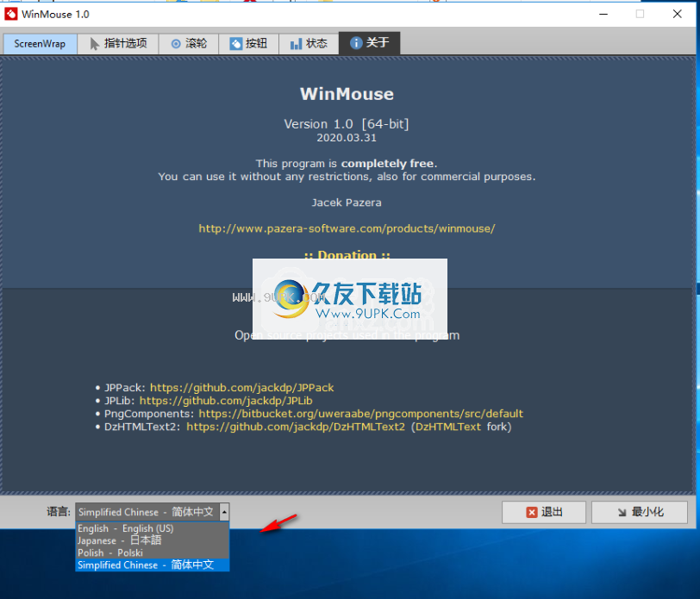The width and height of the screenshot is (700, 599).
Task: Select highlighted Simplified Chinese list option
Action: [x=153, y=565]
